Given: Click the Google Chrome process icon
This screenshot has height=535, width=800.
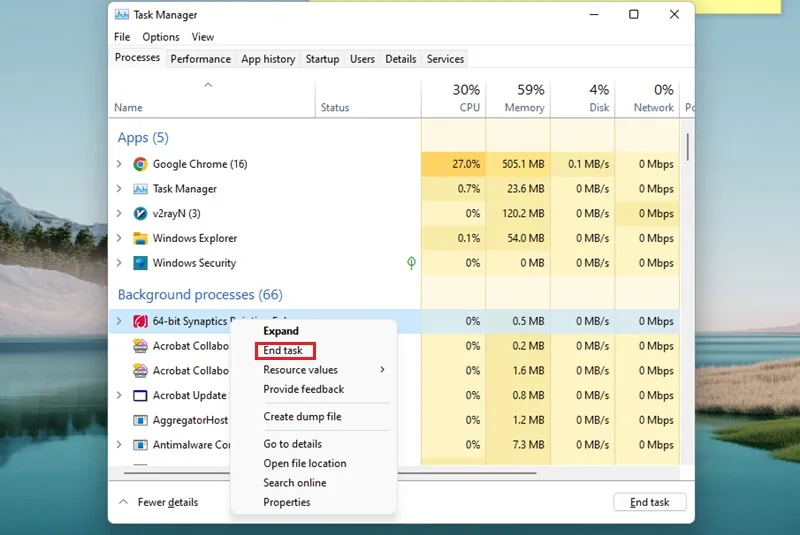Looking at the screenshot, I should (x=140, y=164).
